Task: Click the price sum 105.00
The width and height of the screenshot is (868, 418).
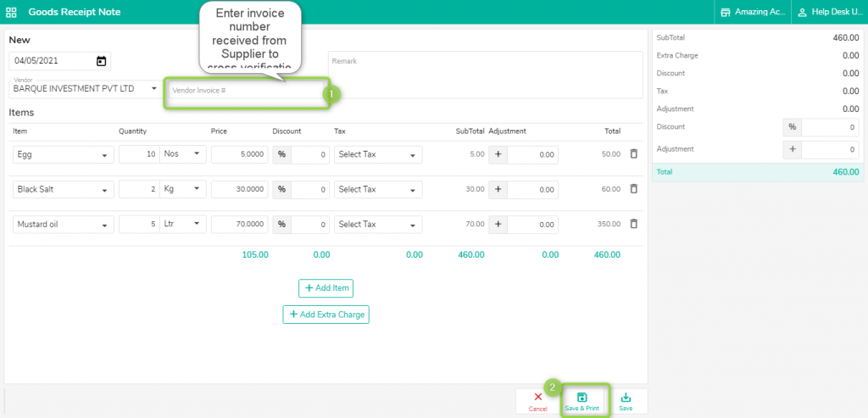Action: (255, 254)
